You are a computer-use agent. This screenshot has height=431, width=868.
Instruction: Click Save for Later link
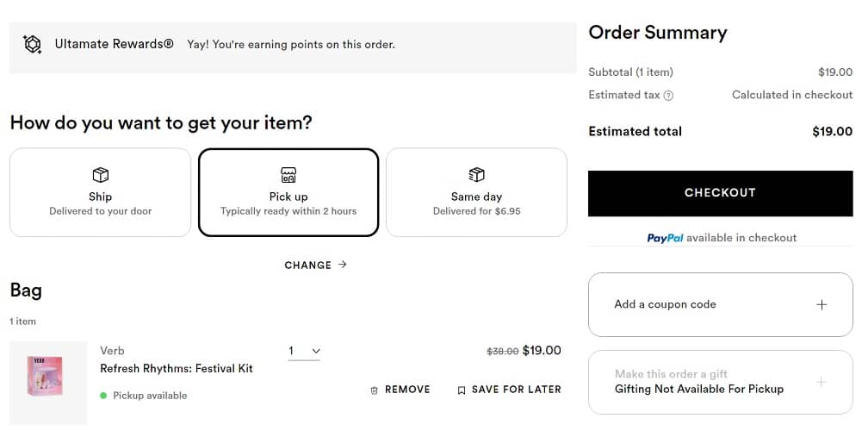click(516, 390)
